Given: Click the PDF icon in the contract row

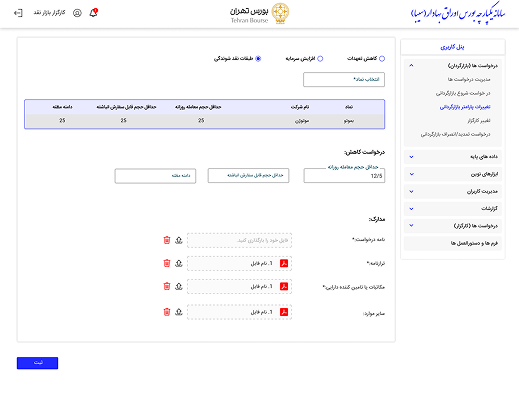Looking at the screenshot, I should click(284, 263).
